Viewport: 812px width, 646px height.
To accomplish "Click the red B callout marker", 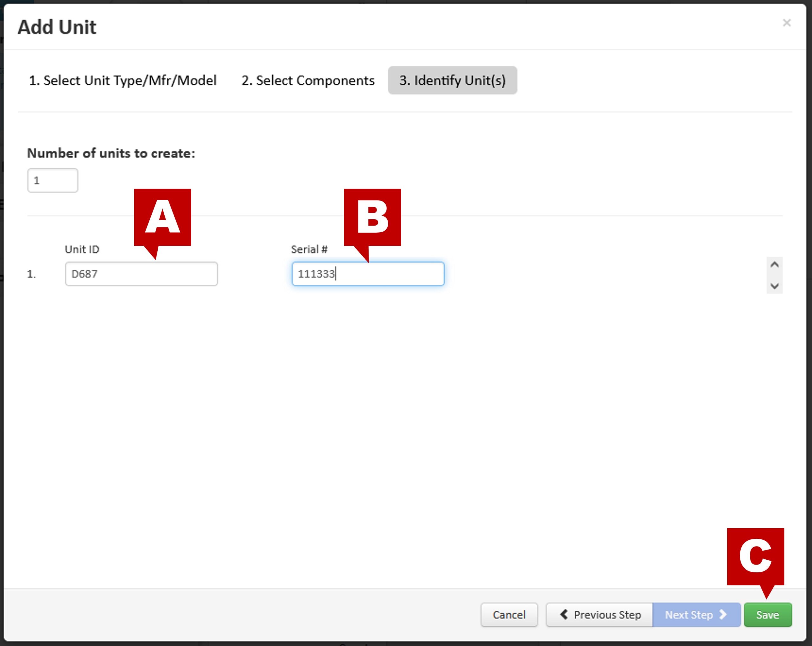I will point(372,217).
